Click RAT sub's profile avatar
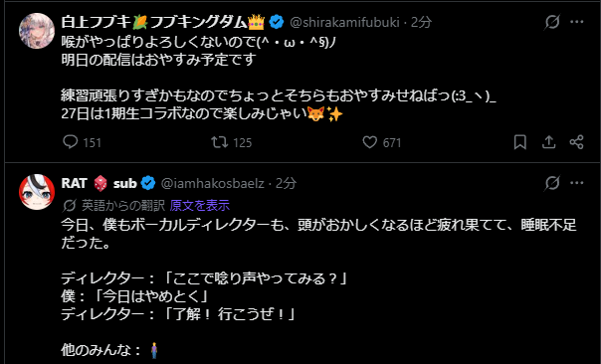The image size is (601, 364). click(x=37, y=192)
